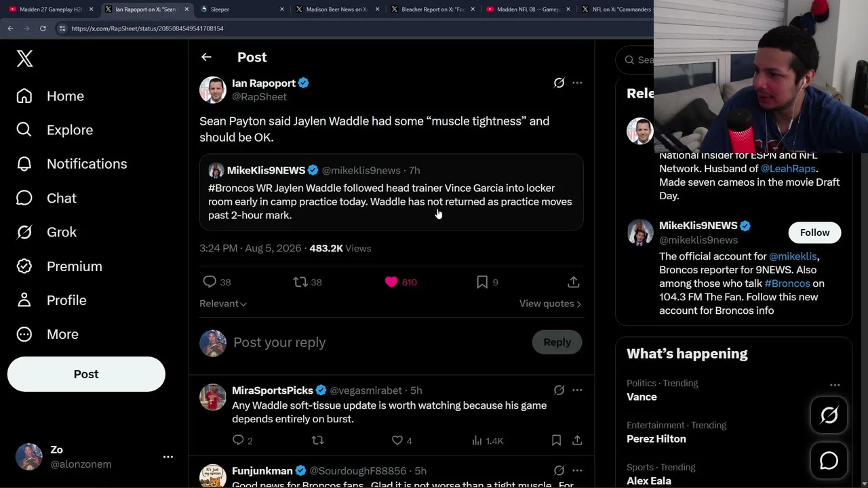Open Chat from the left sidebar
The image size is (868, 488).
46,198
